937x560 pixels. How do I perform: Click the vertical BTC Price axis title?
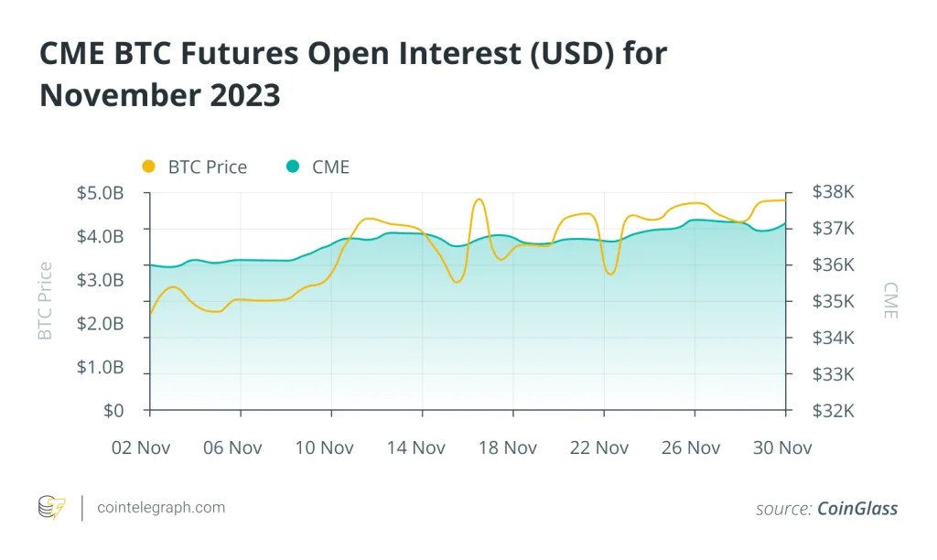click(x=45, y=301)
